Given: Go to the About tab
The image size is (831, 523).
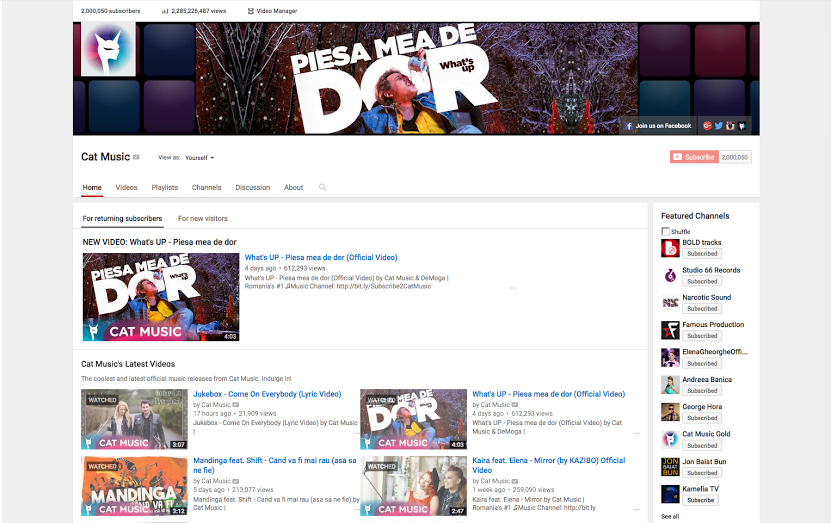Looking at the screenshot, I should (x=293, y=187).
